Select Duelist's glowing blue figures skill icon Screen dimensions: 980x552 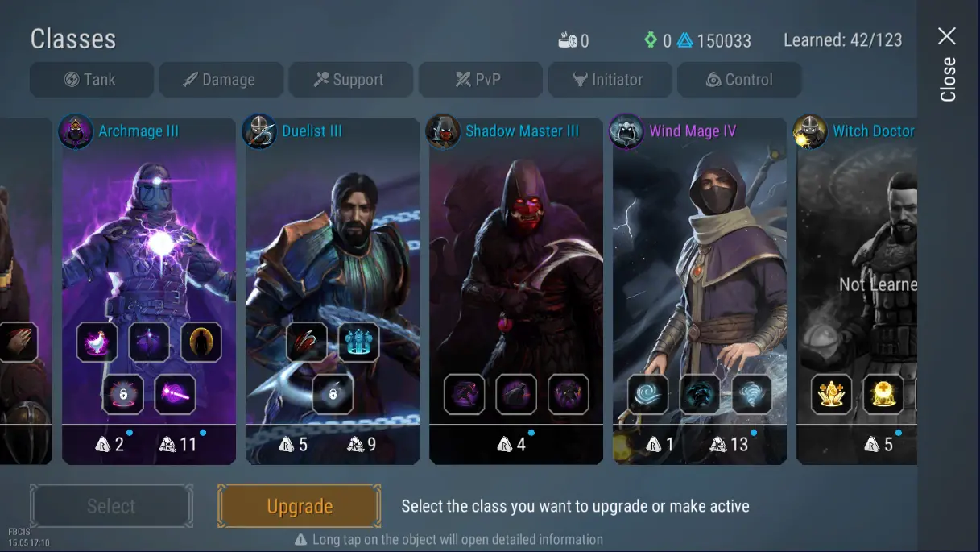pos(358,342)
